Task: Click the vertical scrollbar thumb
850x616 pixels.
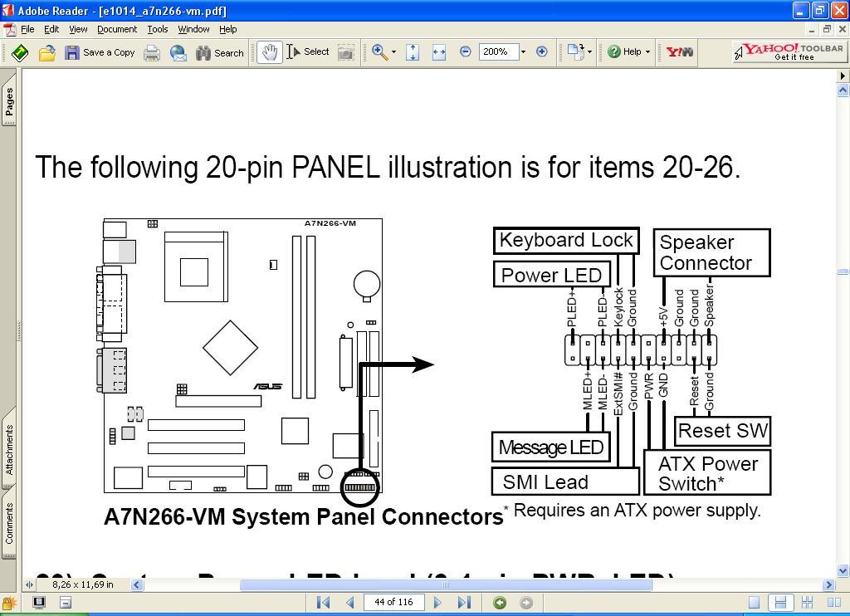Action: (843, 271)
